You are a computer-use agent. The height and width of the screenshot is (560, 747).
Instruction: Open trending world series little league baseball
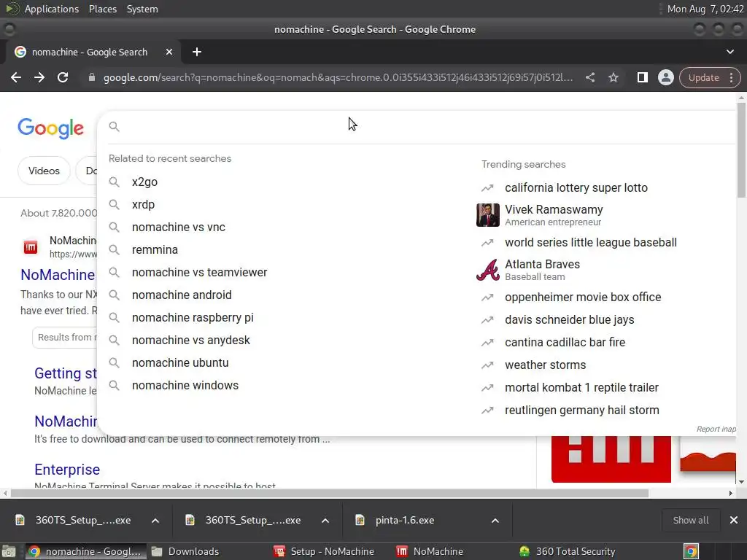[x=591, y=242]
